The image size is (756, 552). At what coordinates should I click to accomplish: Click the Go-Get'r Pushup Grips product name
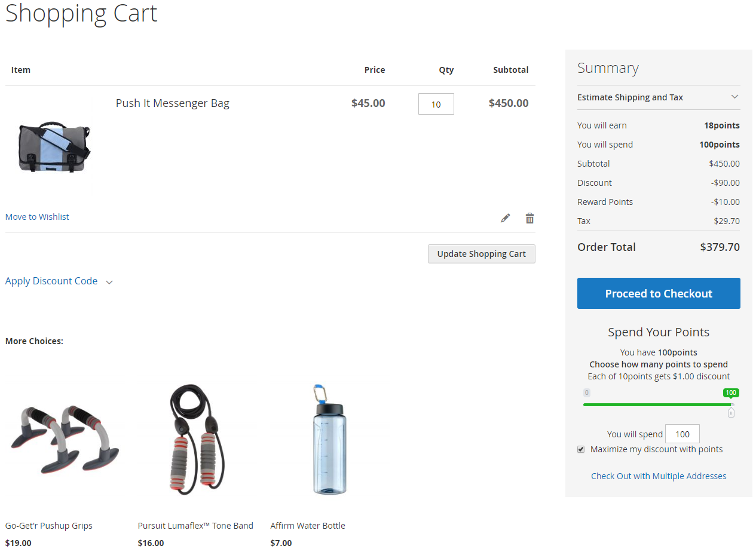click(x=49, y=526)
